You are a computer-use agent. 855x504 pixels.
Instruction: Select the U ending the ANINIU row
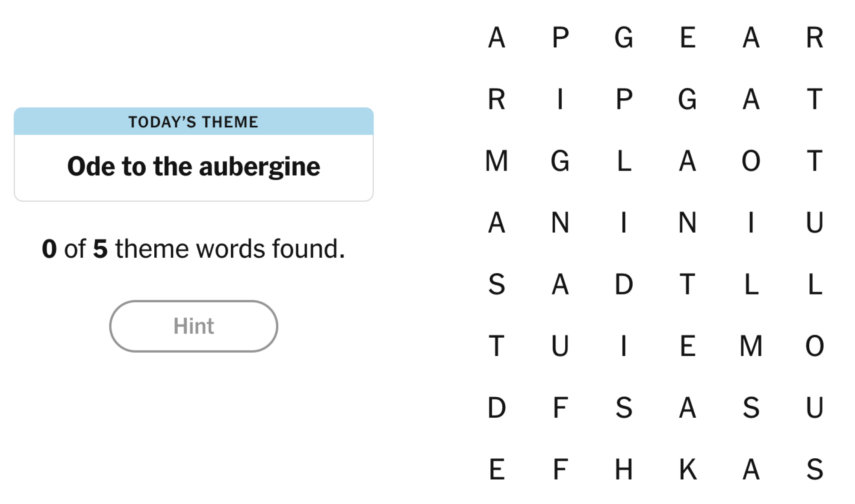(815, 223)
